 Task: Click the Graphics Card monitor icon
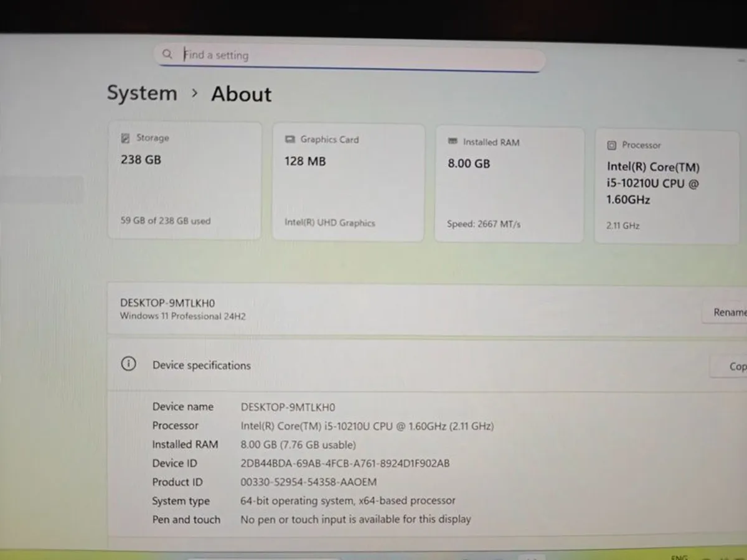pos(290,139)
